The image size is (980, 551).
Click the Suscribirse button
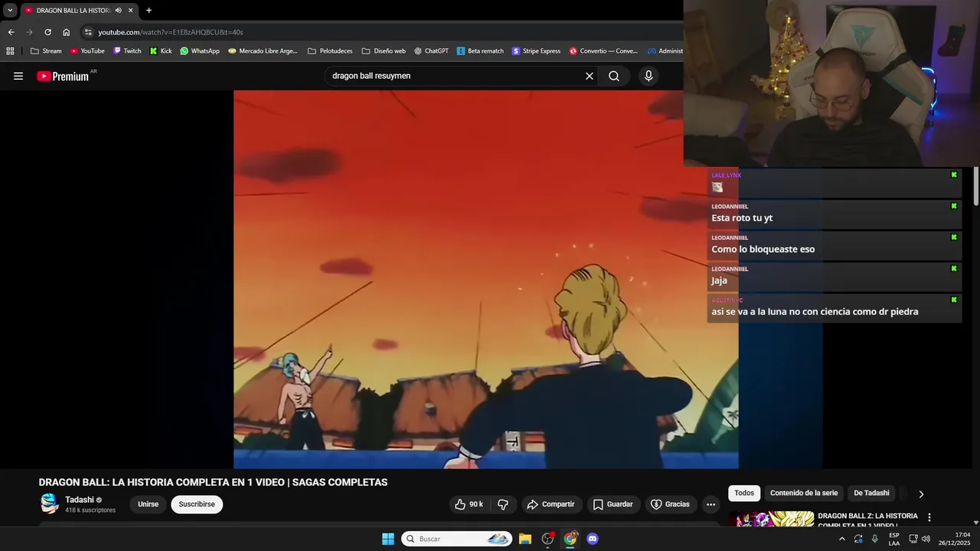tap(197, 504)
